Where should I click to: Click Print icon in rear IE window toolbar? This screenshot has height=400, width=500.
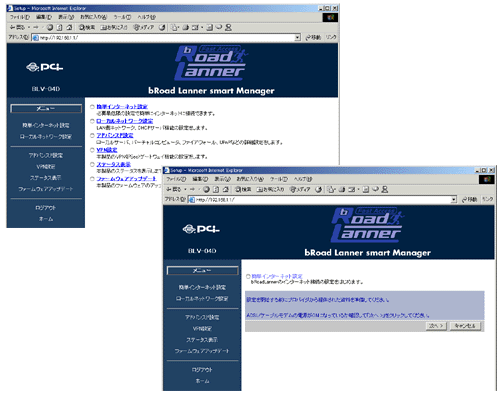186,27
